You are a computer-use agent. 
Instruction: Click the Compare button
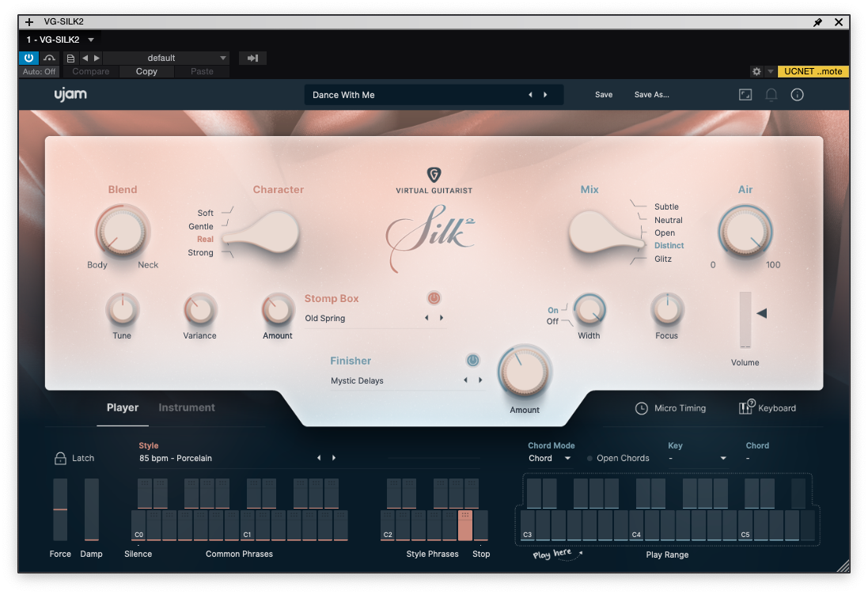click(91, 71)
